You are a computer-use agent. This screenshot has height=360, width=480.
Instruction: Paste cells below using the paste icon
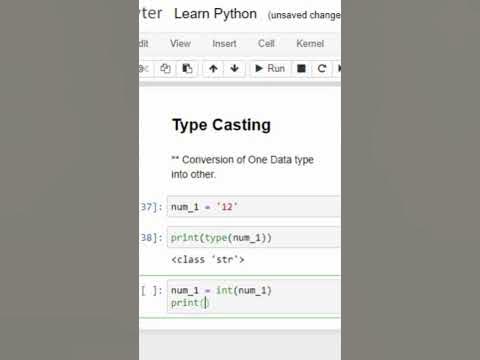click(x=187, y=68)
